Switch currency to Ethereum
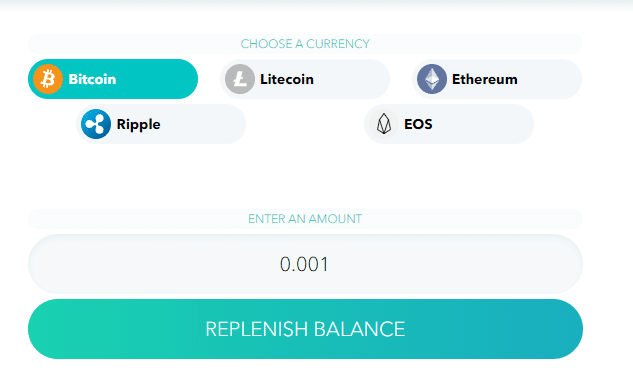 [497, 79]
